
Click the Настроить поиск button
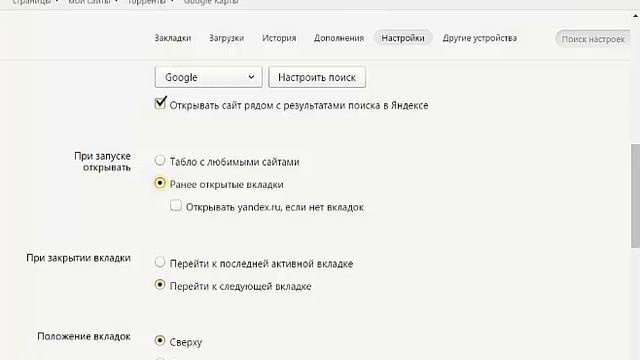coord(317,77)
